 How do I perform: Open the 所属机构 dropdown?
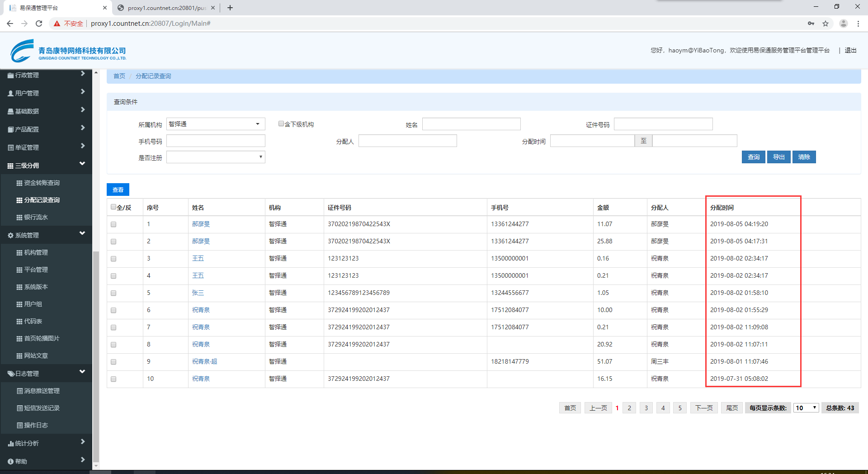point(216,124)
